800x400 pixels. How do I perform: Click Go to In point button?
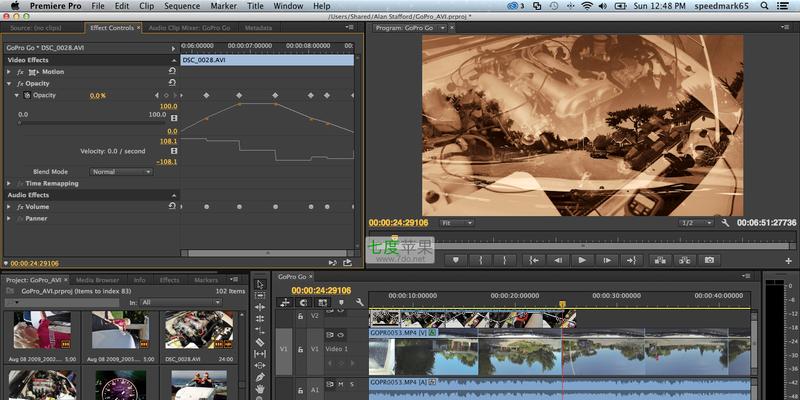[x=534, y=260]
